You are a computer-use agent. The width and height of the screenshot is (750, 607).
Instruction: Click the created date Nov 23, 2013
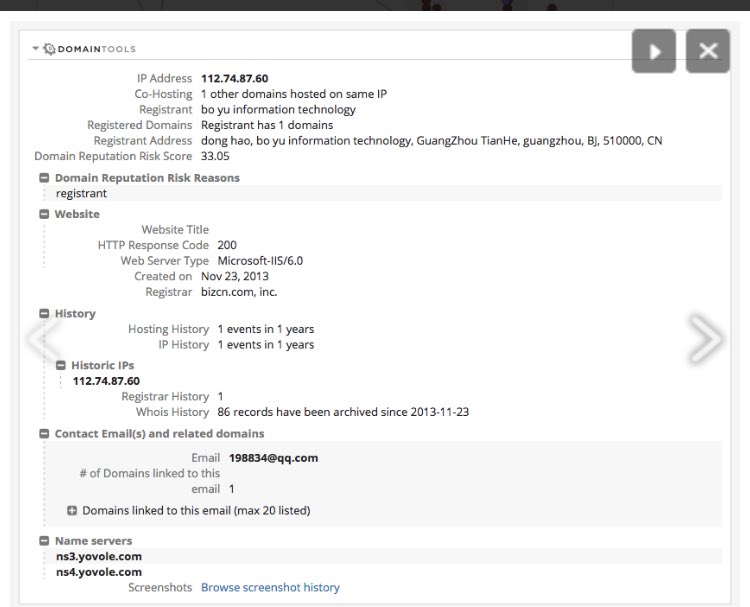pos(235,276)
